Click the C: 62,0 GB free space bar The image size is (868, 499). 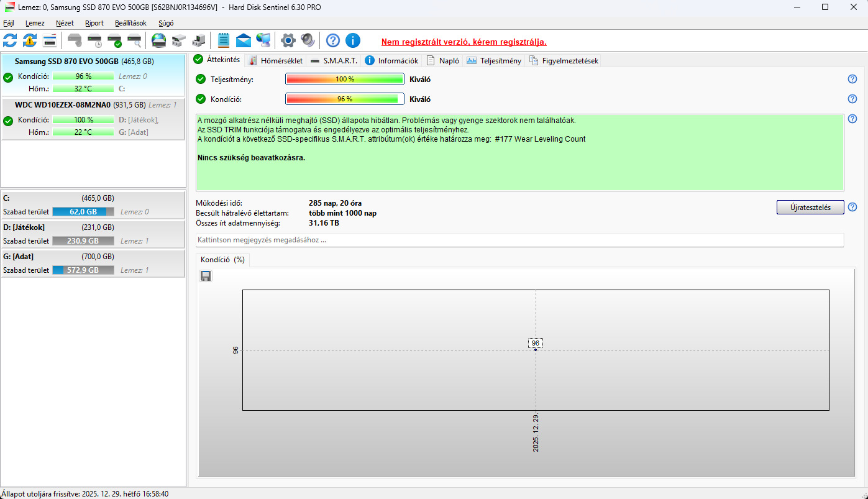pyautogui.click(x=83, y=211)
